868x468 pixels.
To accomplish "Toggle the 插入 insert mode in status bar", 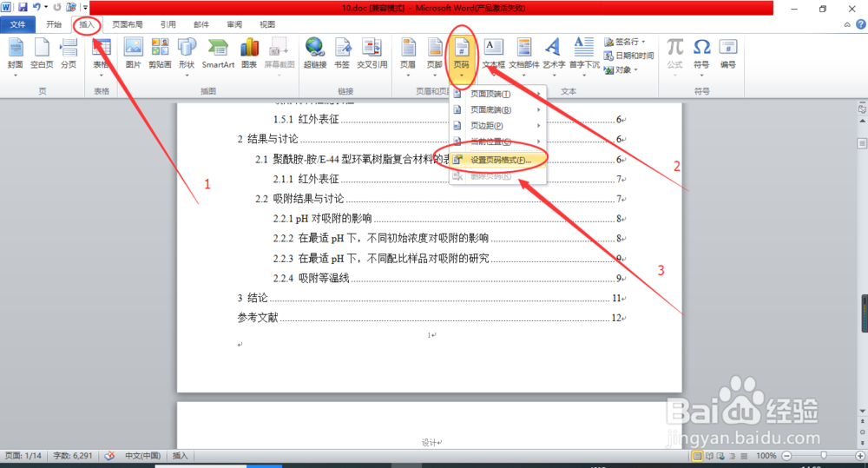I will [x=180, y=456].
